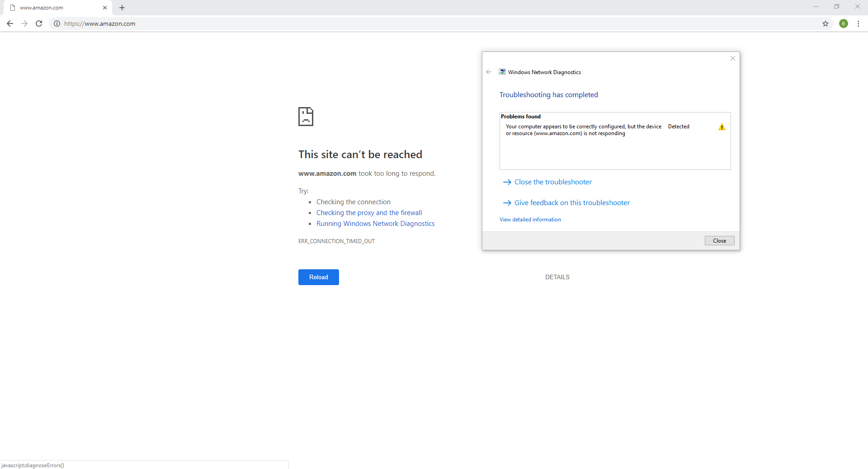Screen dimensions: 868x469
Task: Click the blue Reload button
Action: (319, 277)
